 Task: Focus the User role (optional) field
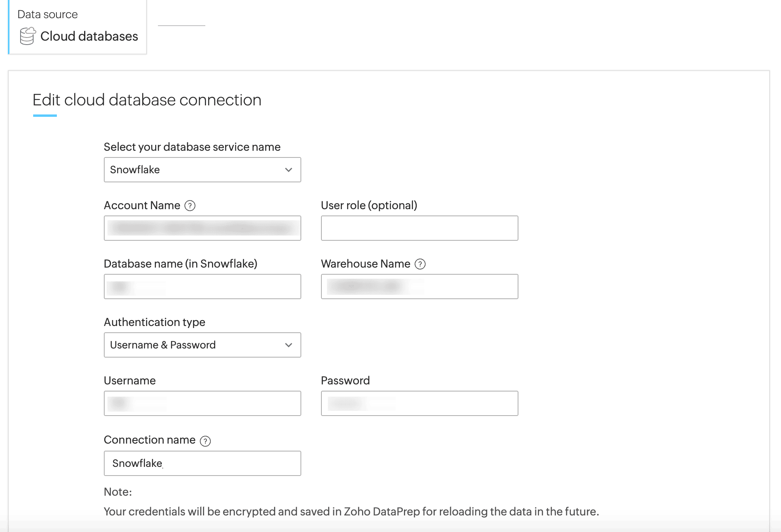[x=419, y=228]
